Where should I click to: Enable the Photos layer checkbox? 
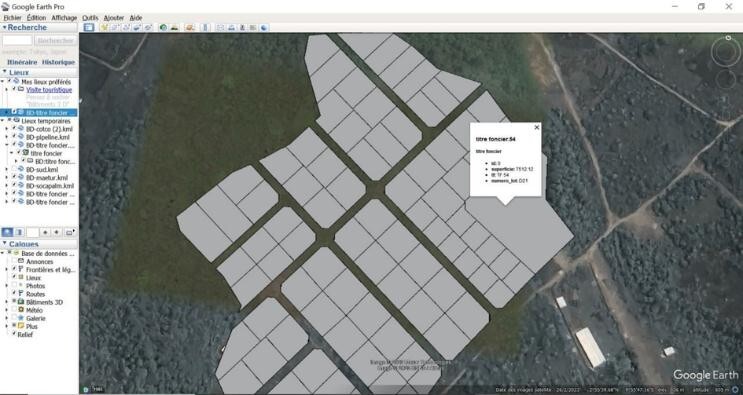[14, 285]
